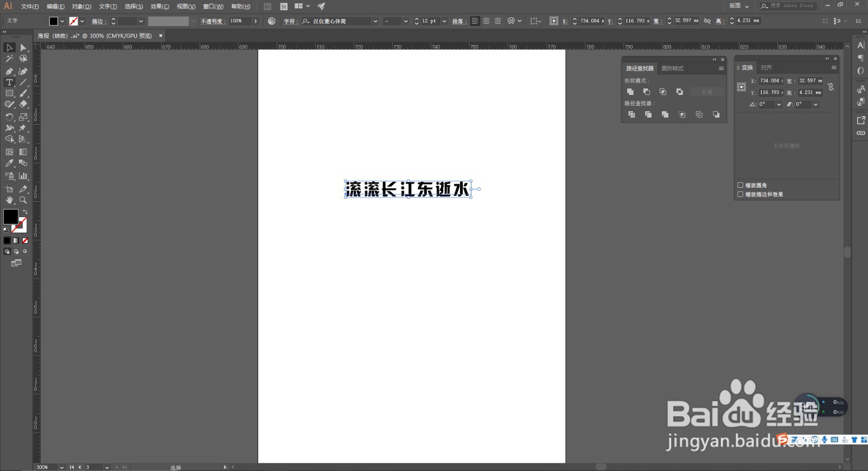Open the stroke color dropdown arrow
The image size is (868, 471).
coord(82,21)
